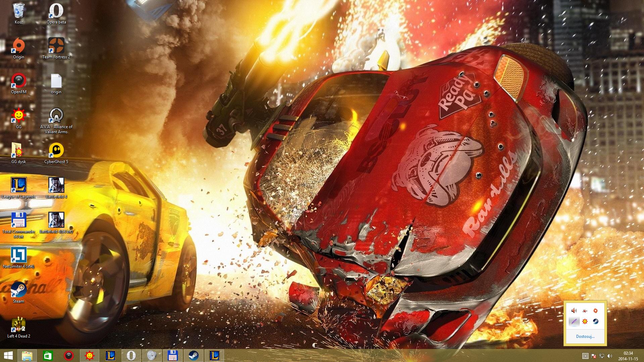Select the A.V.A - Alliance of Valiant Arms shortcut

tap(56, 121)
